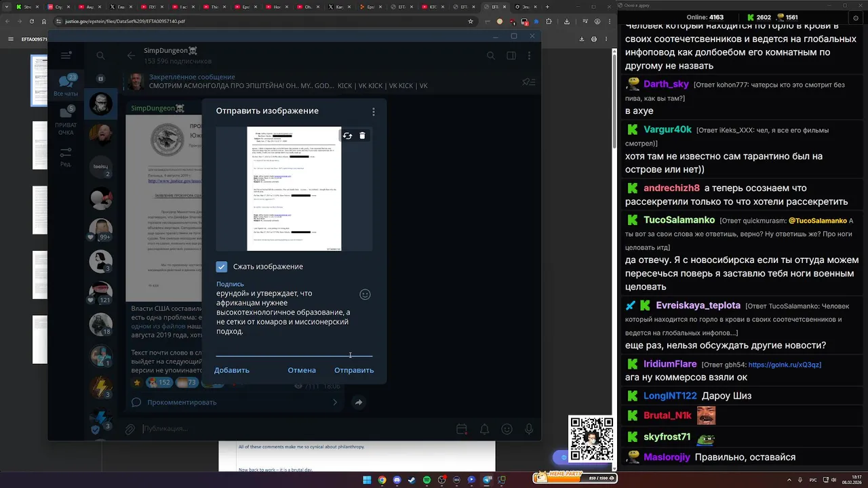Screen dimensions: 868x488
Task: Share the post with the forward arrow
Action: coord(358,402)
